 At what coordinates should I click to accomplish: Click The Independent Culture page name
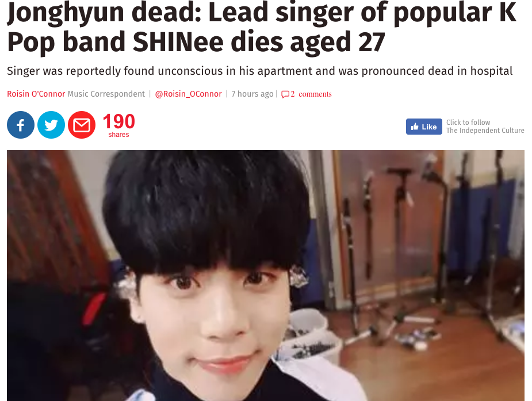click(485, 131)
